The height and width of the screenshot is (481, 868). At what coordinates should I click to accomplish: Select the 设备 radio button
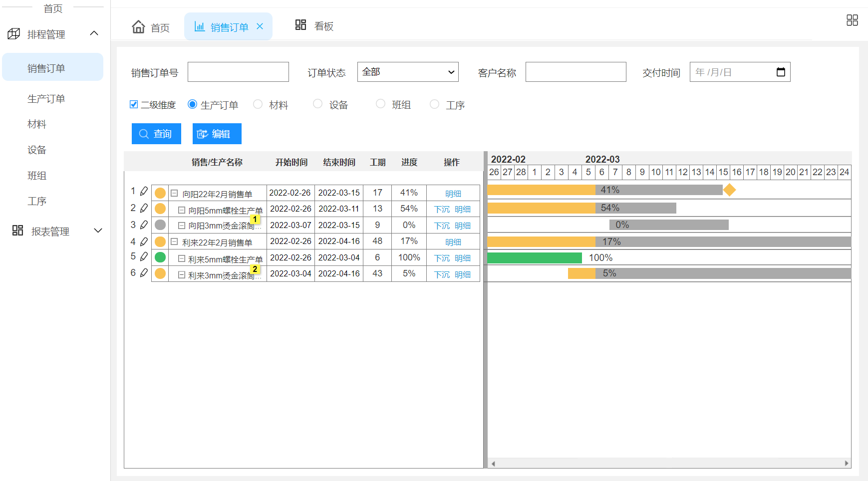(x=317, y=104)
